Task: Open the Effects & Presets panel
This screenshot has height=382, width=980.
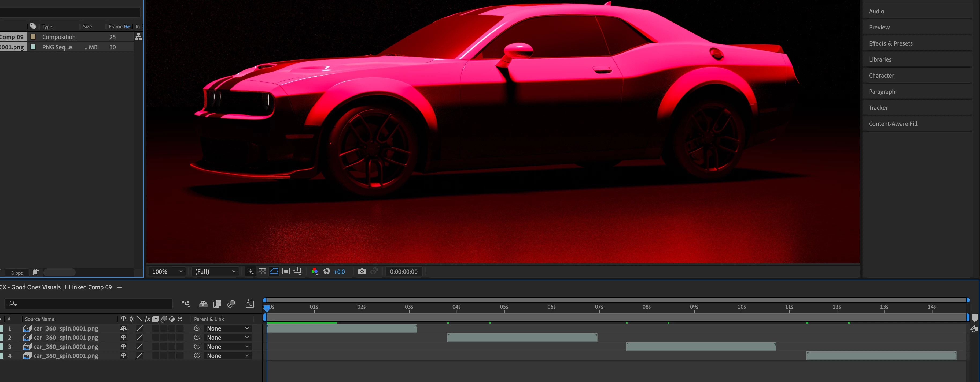Action: [891, 43]
